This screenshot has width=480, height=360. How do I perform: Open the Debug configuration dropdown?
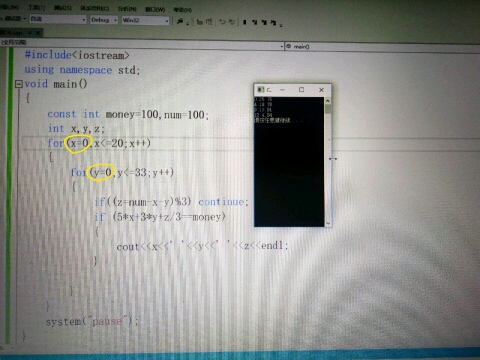tap(104, 20)
